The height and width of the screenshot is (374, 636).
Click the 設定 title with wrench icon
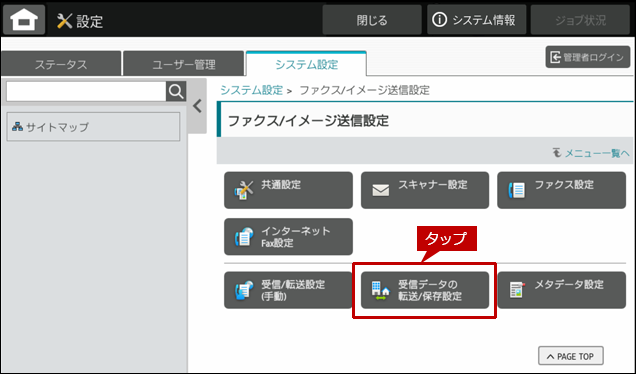(x=80, y=21)
